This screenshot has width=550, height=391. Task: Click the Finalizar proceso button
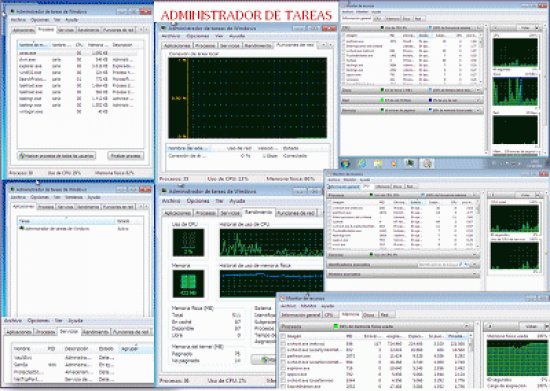(x=126, y=156)
